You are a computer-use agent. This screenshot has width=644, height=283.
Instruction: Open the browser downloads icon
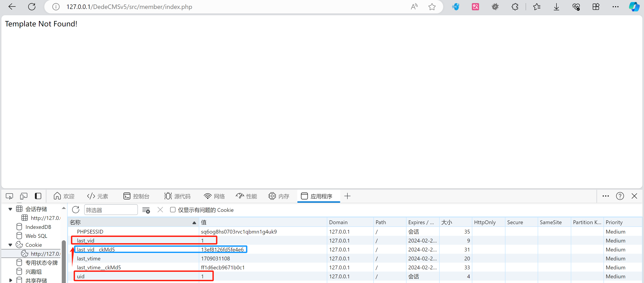coord(556,7)
